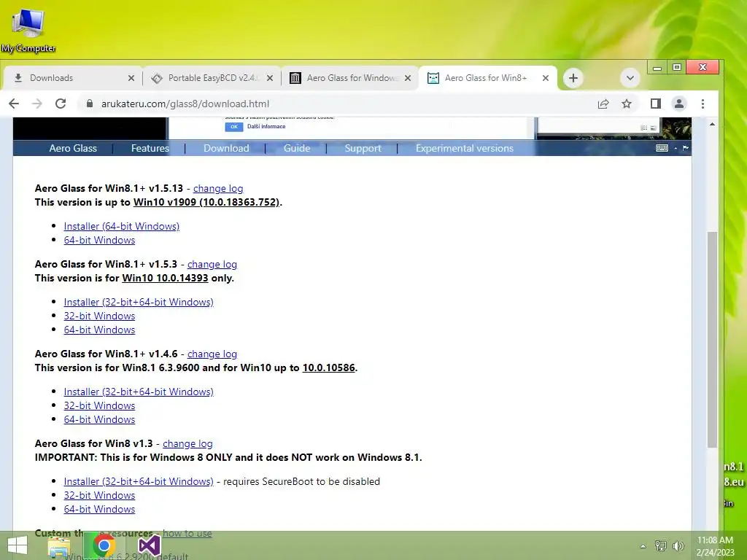
Task: Open Win8 v1.3 change log link
Action: (187, 443)
